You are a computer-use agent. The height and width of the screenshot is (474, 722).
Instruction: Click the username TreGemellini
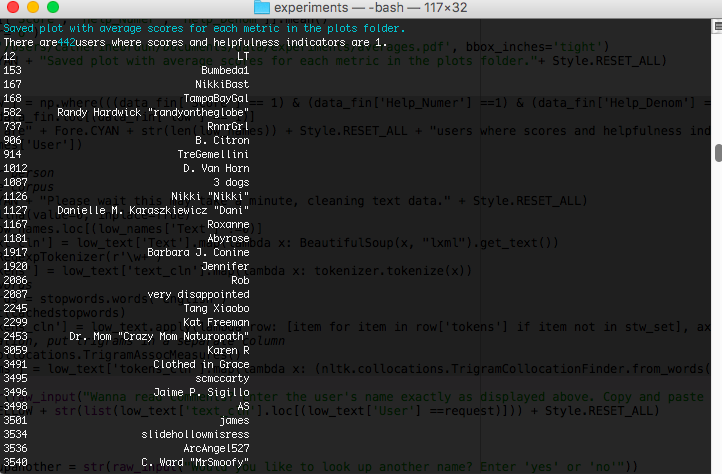(213, 154)
